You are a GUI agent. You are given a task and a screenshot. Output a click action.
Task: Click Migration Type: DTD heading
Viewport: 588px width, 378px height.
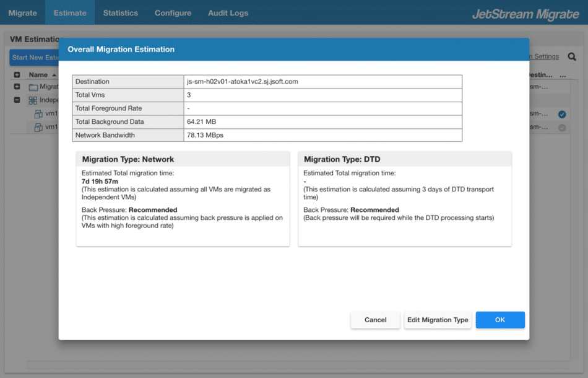342,159
